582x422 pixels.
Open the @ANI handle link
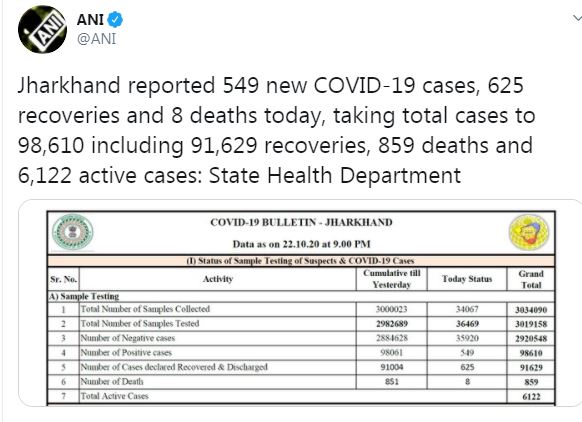[x=97, y=39]
